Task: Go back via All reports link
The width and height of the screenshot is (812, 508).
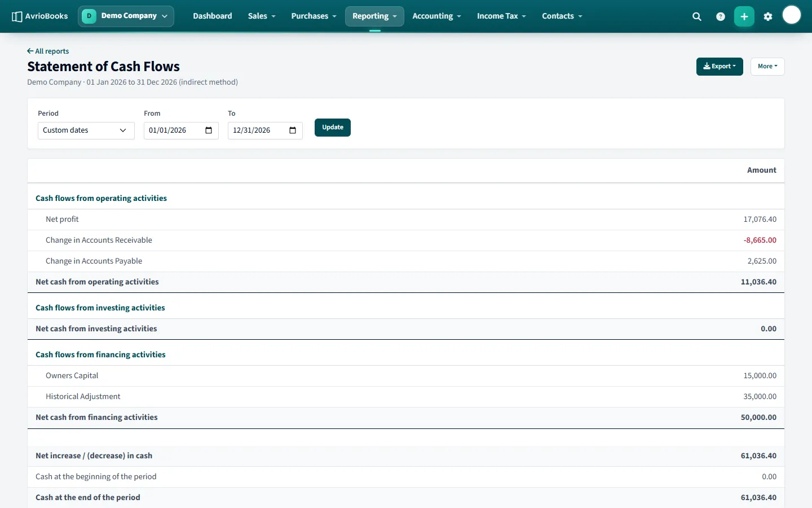Action: pos(48,51)
